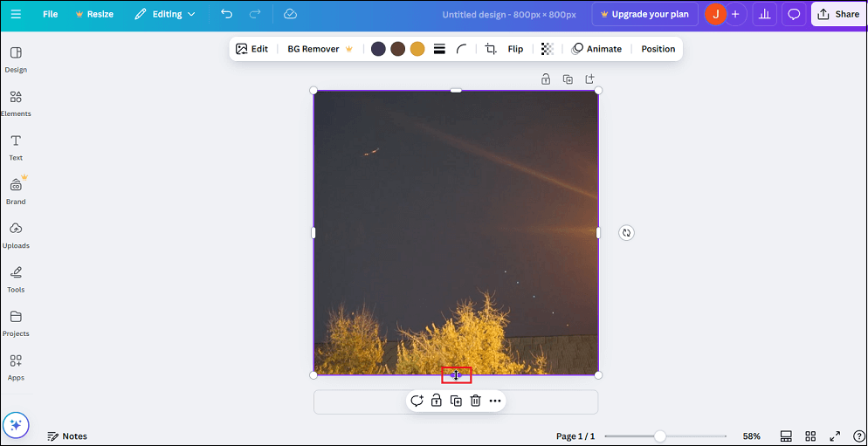Open the Tools side panel

click(x=16, y=279)
